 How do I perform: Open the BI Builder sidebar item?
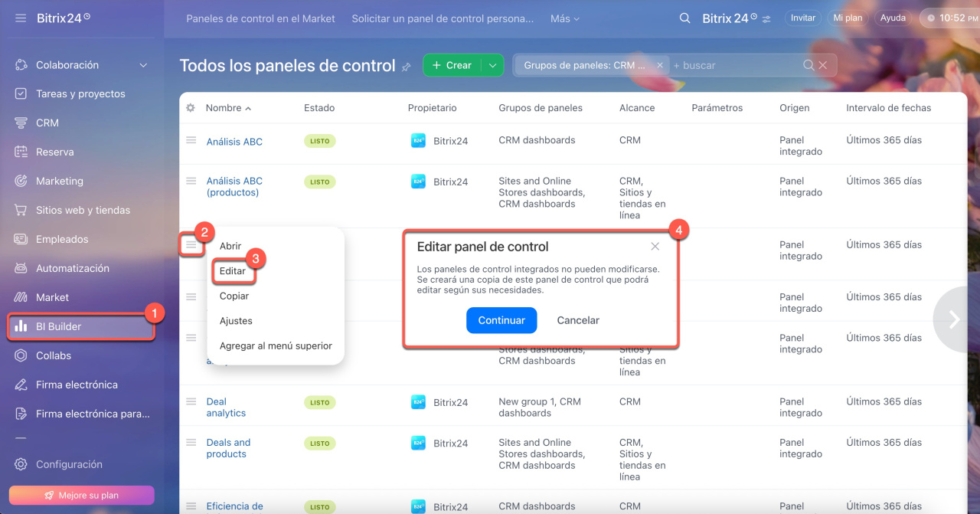click(x=58, y=326)
